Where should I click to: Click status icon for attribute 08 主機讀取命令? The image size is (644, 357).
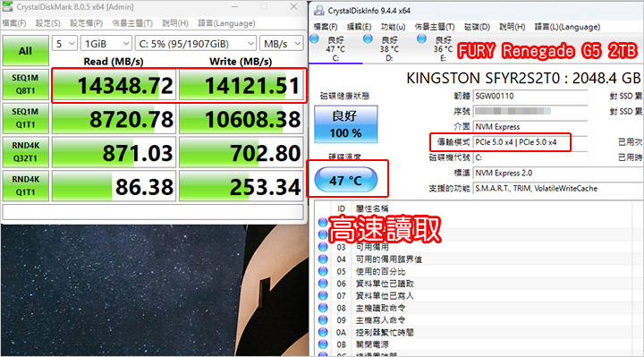pyautogui.click(x=323, y=308)
